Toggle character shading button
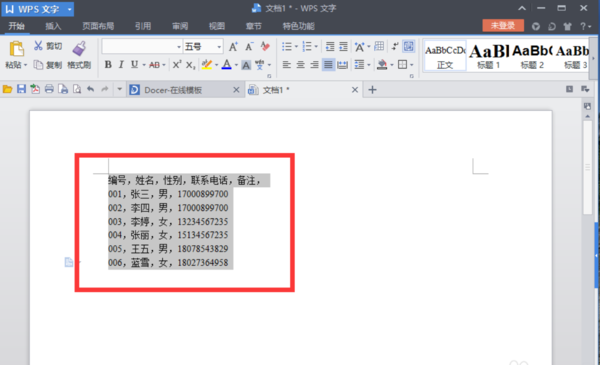The image size is (600, 365). point(246,65)
